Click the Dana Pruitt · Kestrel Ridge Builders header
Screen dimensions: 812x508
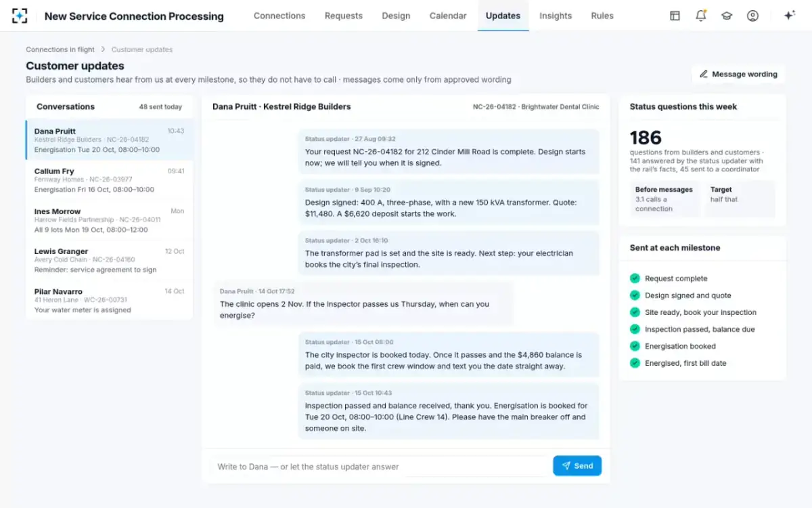(x=281, y=107)
